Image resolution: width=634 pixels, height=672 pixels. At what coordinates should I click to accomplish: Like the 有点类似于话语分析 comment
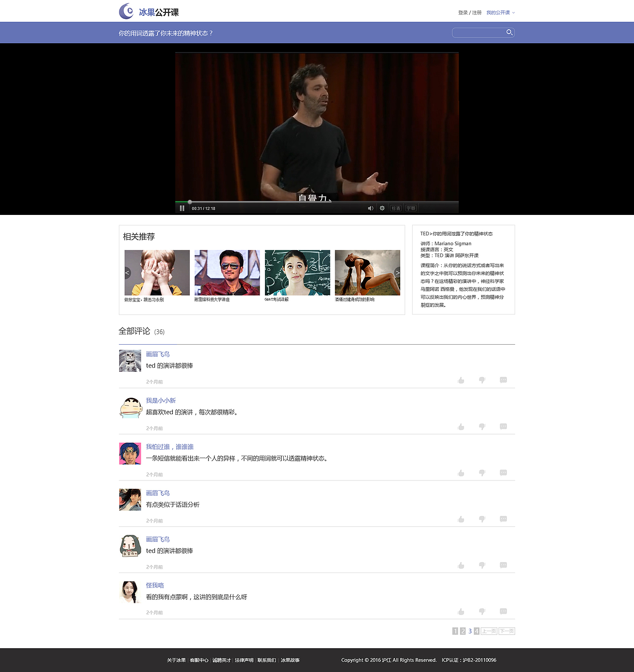461,519
